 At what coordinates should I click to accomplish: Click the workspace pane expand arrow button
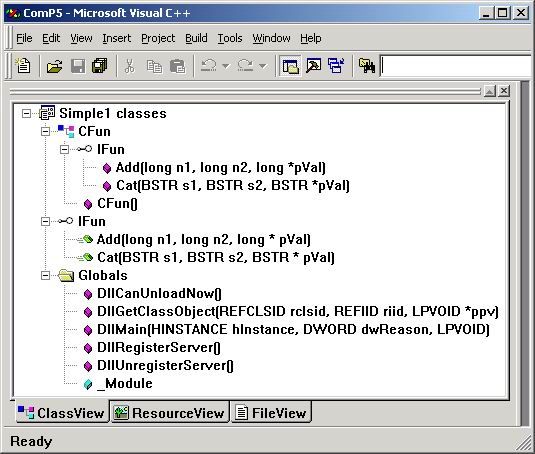[490, 91]
